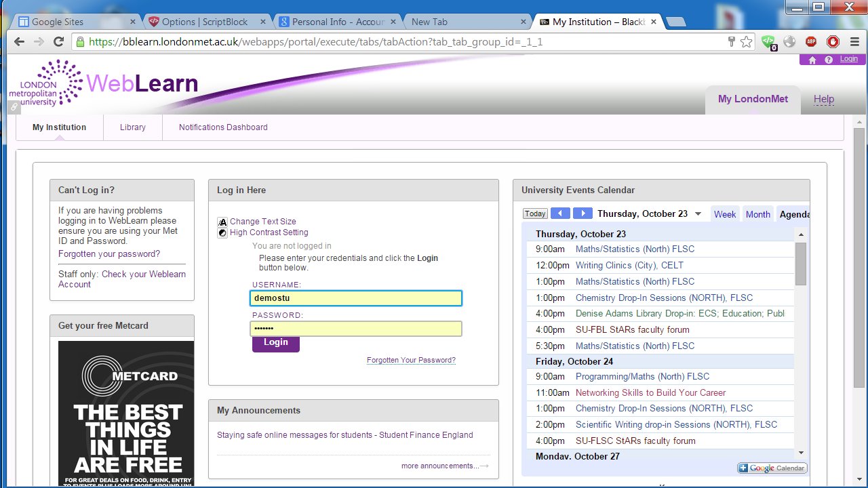Image resolution: width=868 pixels, height=488 pixels.
Task: Switch to the Library tab
Action: (133, 127)
